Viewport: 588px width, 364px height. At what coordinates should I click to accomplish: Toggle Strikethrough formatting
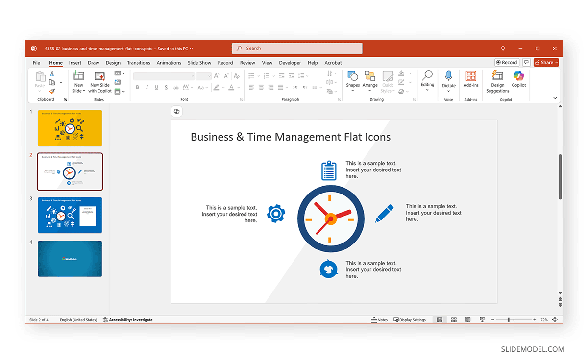(x=176, y=88)
